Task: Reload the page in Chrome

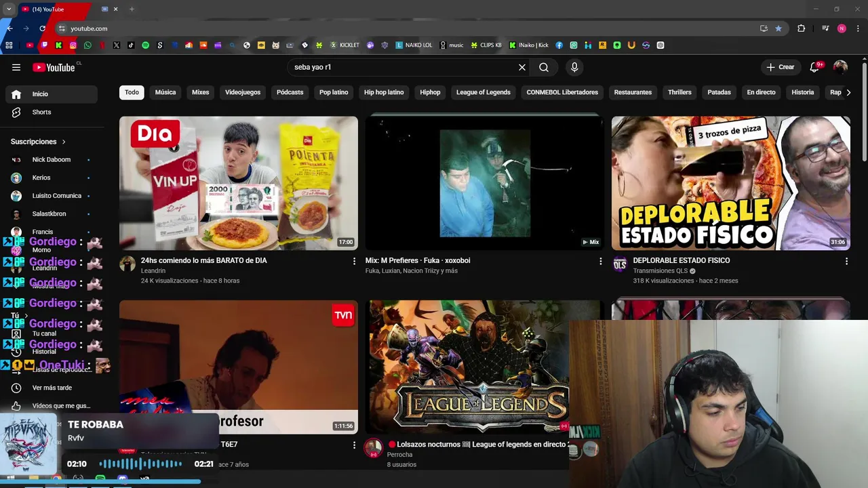Action: coord(42,28)
